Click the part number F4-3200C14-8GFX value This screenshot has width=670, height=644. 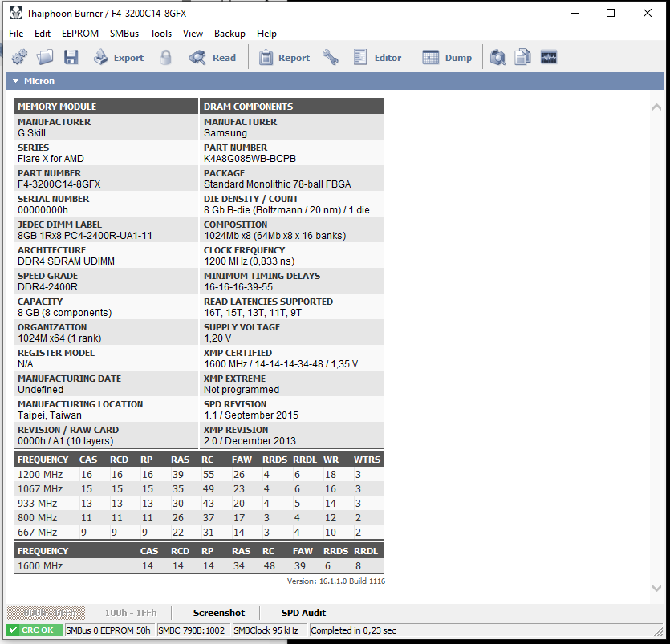pyautogui.click(x=59, y=184)
